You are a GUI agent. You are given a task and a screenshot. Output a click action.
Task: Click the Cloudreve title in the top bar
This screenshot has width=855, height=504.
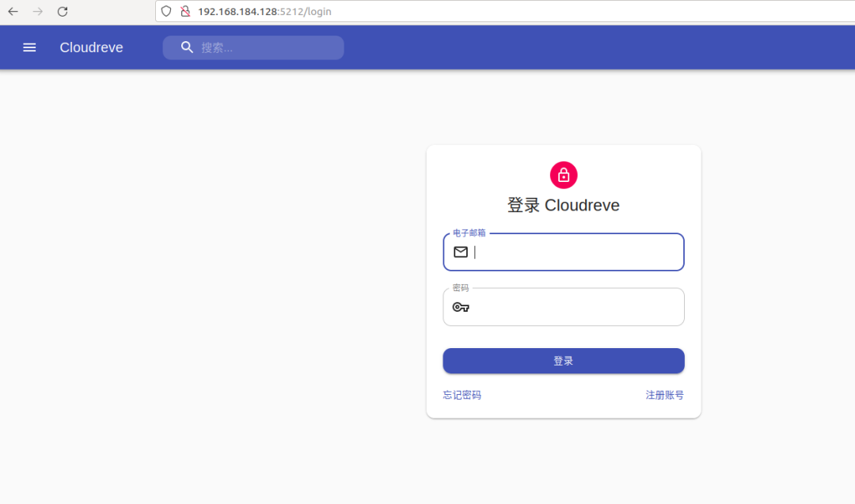91,47
